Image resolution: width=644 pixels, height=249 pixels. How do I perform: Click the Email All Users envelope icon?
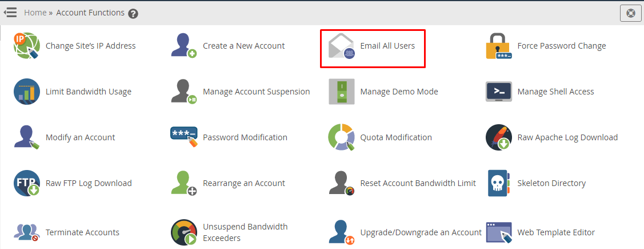pos(341,46)
